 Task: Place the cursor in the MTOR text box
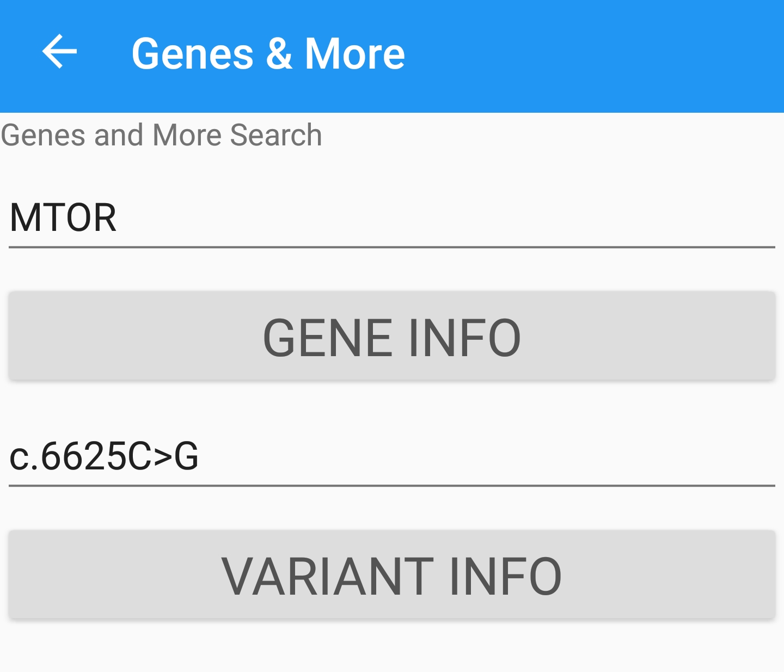tap(391, 218)
